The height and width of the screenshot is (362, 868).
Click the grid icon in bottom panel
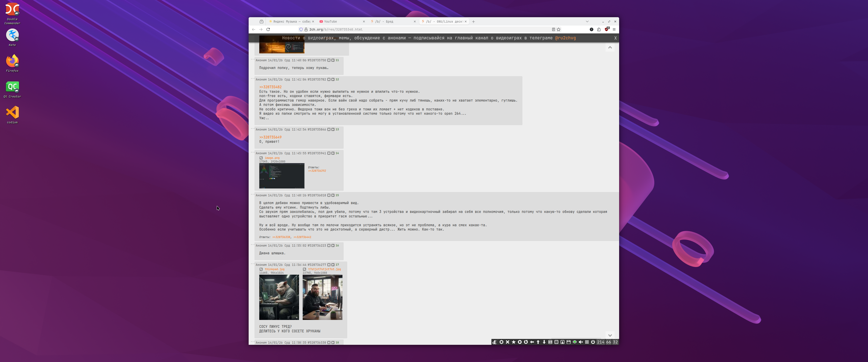pyautogui.click(x=587, y=342)
